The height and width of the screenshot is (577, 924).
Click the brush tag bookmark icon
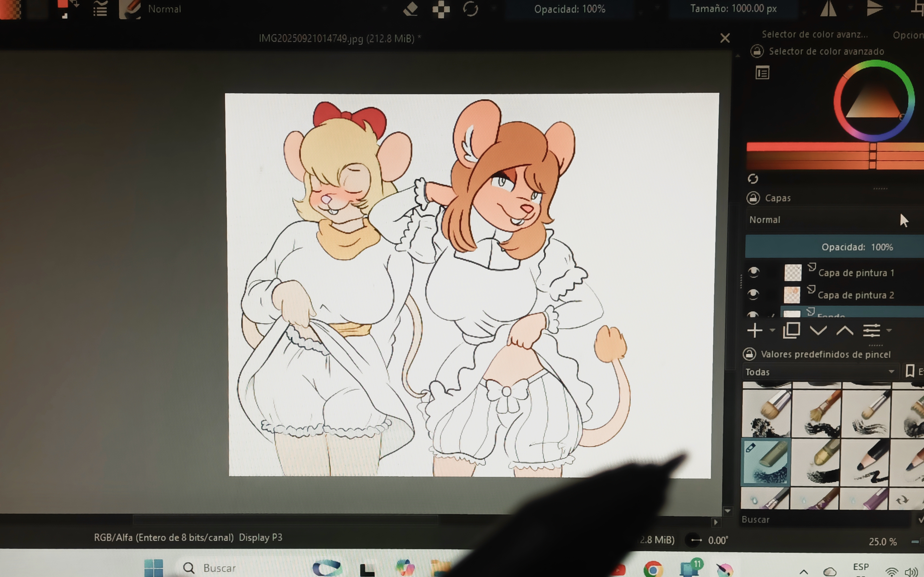[x=910, y=371]
